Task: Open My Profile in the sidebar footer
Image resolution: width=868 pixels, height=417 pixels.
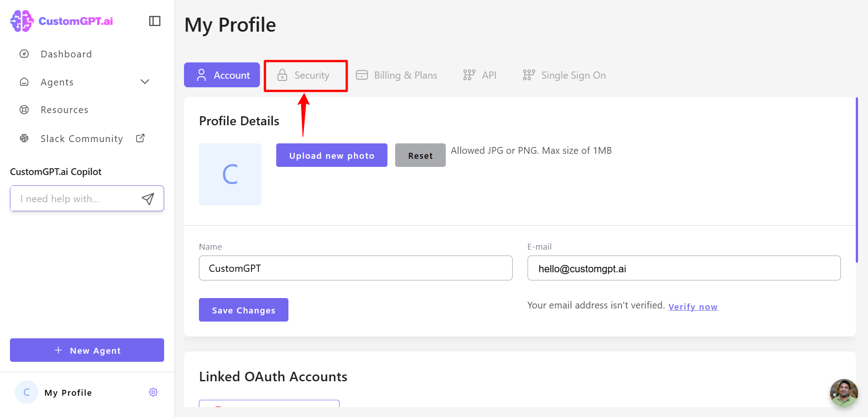Action: [68, 393]
